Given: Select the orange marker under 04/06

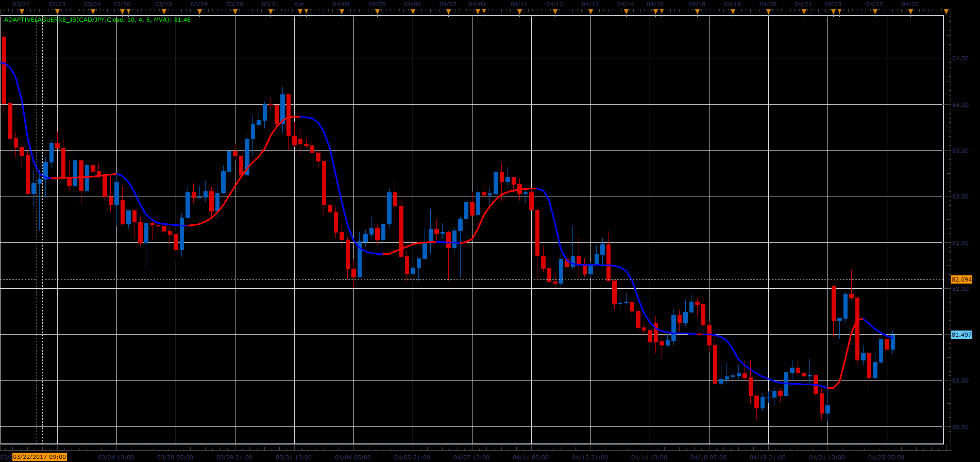Looking at the screenshot, I should click(413, 12).
